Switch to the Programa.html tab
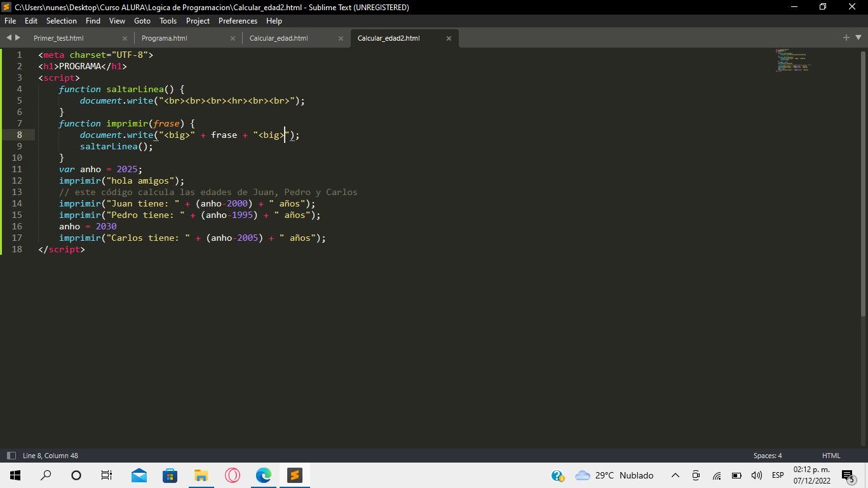Image resolution: width=868 pixels, height=488 pixels. point(164,38)
